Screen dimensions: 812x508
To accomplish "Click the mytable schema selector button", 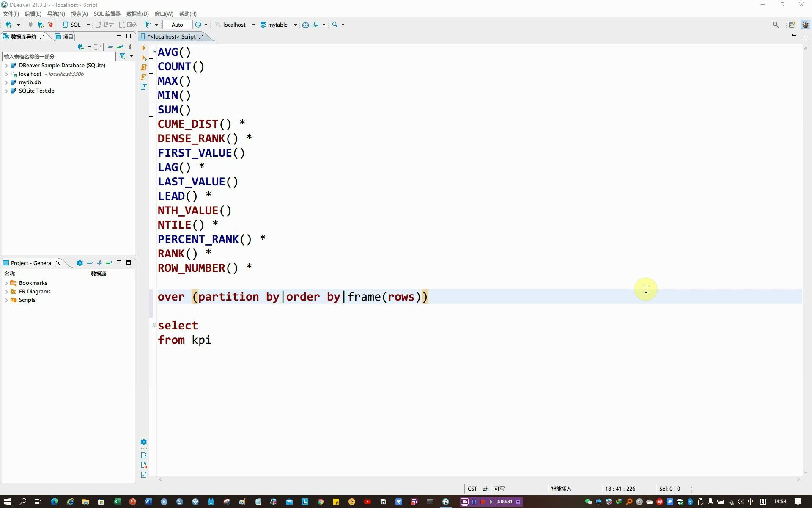I will click(280, 25).
